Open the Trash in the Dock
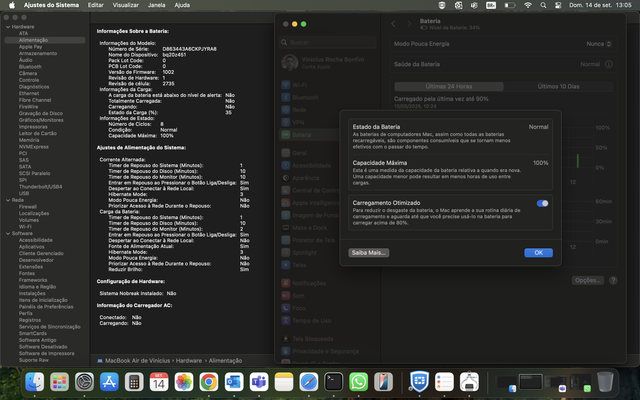This screenshot has height=400, width=640. (x=605, y=382)
